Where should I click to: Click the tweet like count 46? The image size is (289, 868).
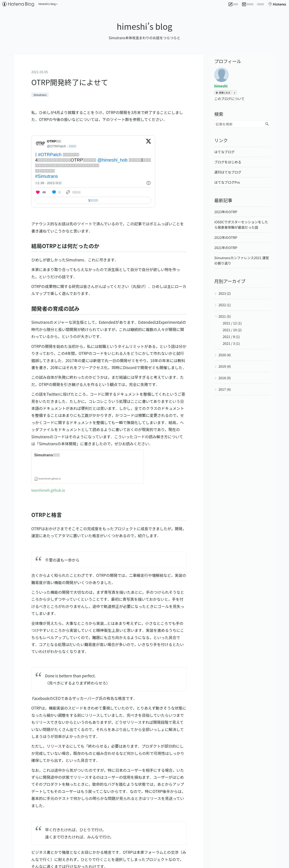pyautogui.click(x=44, y=192)
